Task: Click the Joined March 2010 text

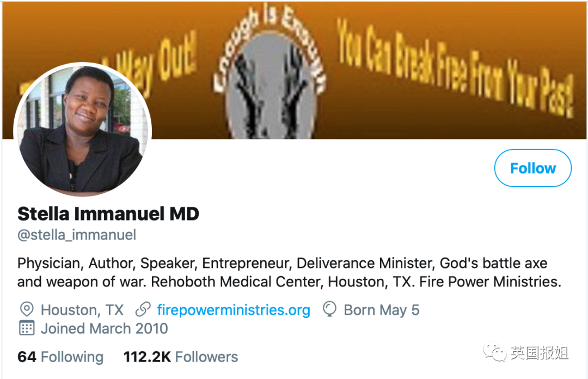Action: pos(104,328)
